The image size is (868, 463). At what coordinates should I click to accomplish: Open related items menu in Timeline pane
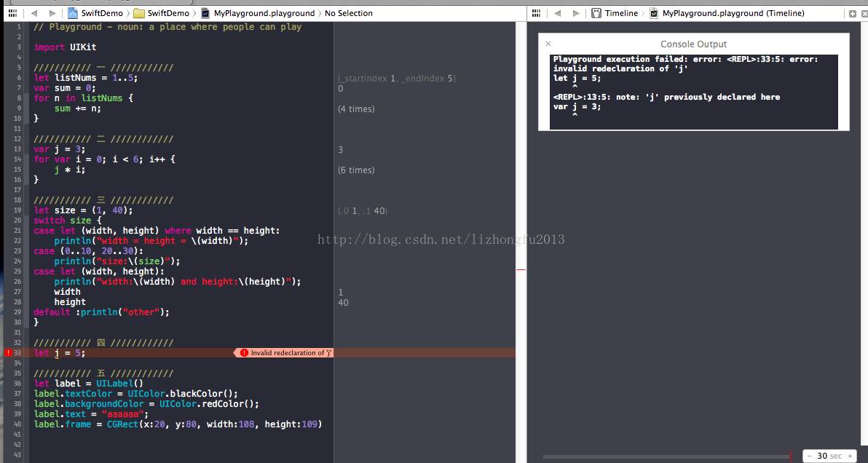[537, 12]
